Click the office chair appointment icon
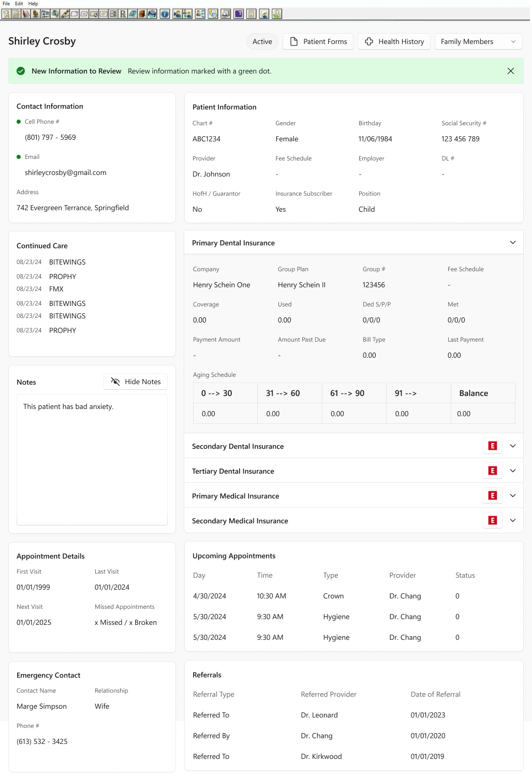 point(35,14)
